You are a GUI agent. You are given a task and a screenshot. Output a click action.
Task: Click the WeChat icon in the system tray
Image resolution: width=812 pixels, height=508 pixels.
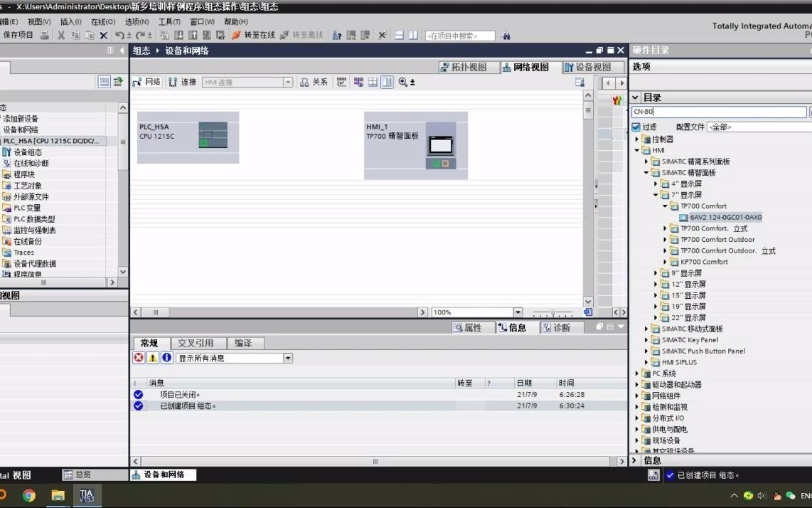tap(790, 496)
